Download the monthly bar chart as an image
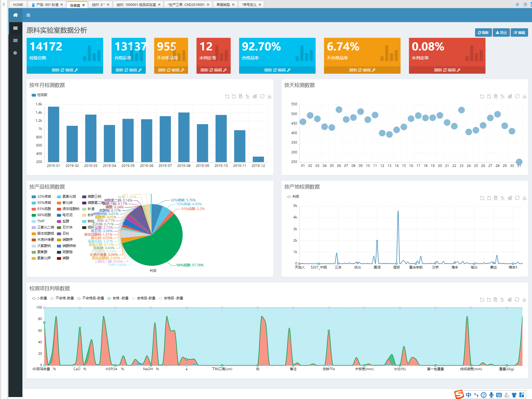Image resolution: width=532 pixels, height=399 pixels. [269, 96]
